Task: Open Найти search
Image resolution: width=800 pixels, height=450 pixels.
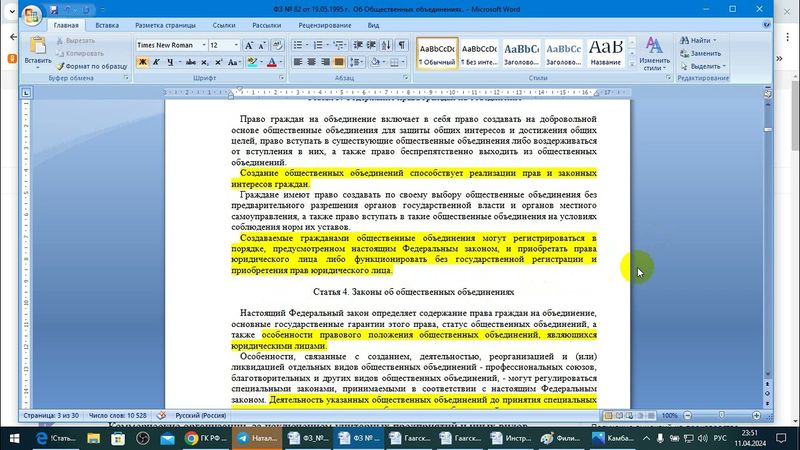Action: pyautogui.click(x=698, y=40)
